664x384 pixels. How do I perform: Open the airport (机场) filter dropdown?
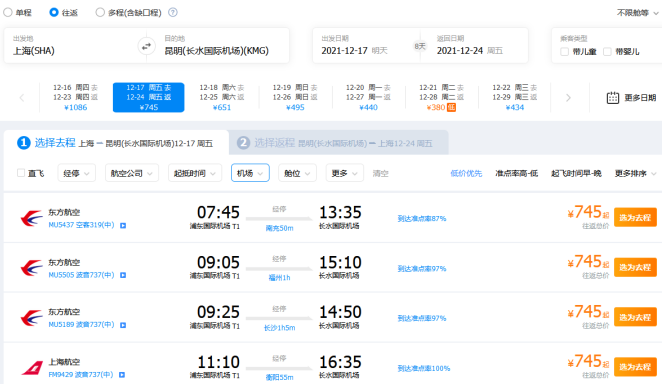click(250, 173)
